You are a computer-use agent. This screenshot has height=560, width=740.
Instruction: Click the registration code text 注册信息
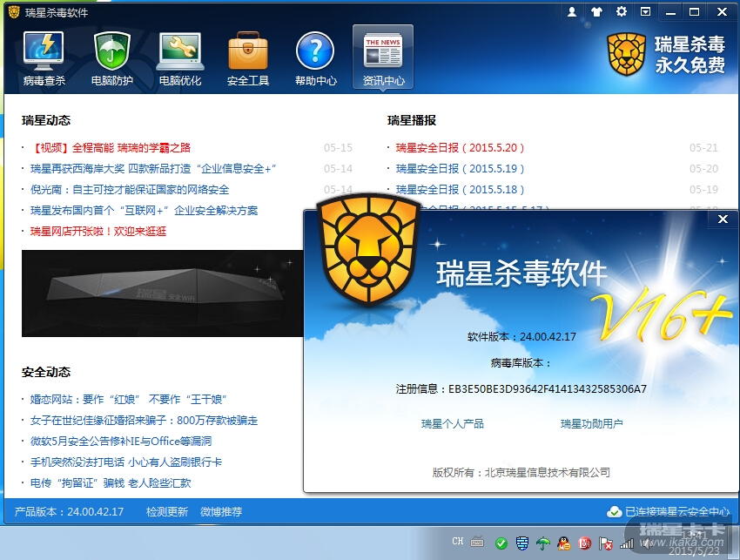(x=521, y=388)
